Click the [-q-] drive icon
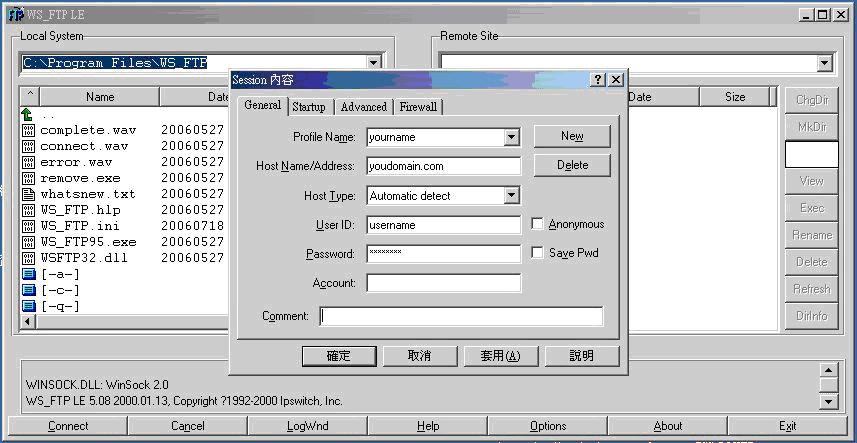This screenshot has height=443, width=857. point(28,306)
